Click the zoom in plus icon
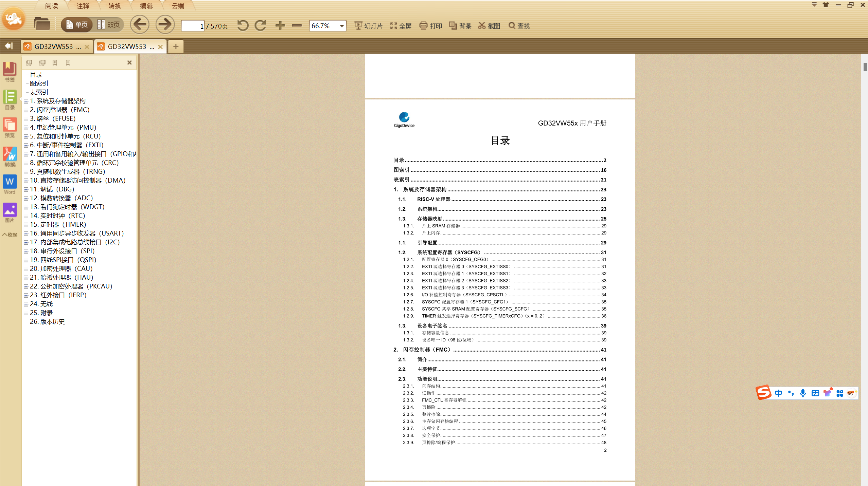Viewport: 868px width, 486px height. (x=280, y=25)
